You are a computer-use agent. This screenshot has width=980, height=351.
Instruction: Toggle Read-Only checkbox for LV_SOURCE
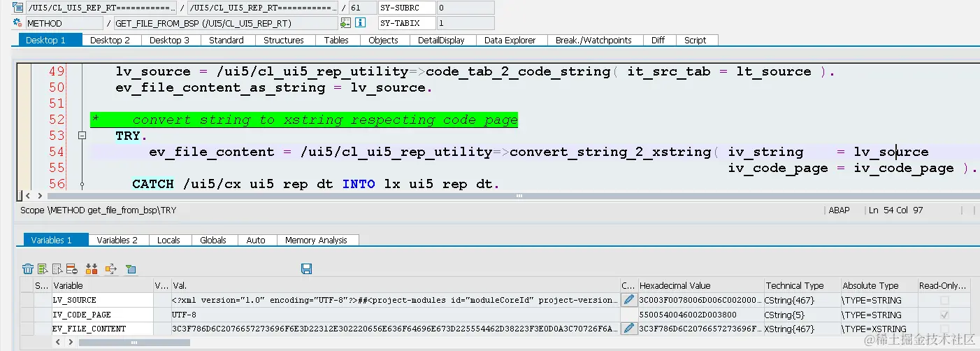945,300
